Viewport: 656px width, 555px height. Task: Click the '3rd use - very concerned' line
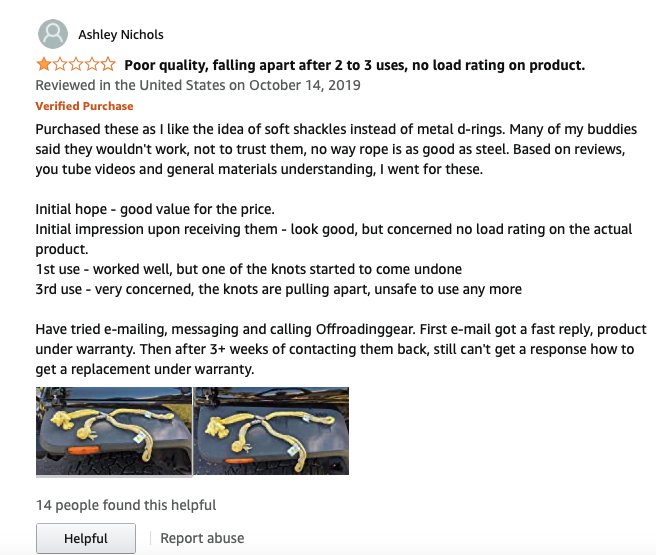(x=279, y=289)
